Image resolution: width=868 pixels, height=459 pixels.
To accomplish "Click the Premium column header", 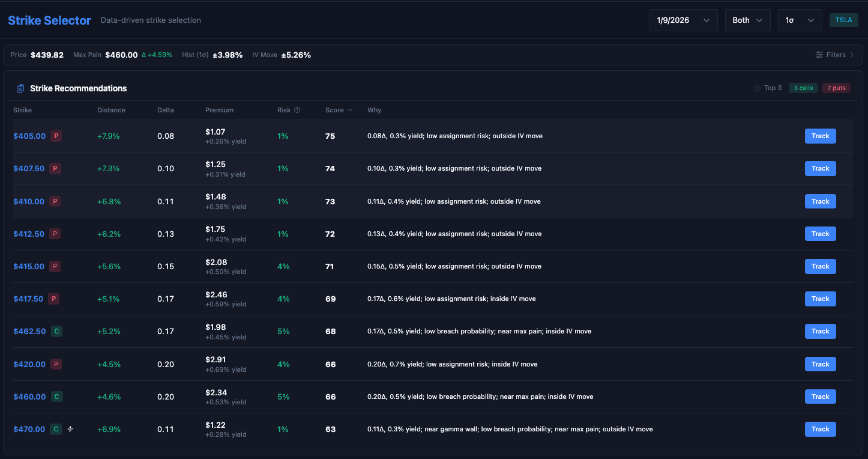I will point(220,110).
